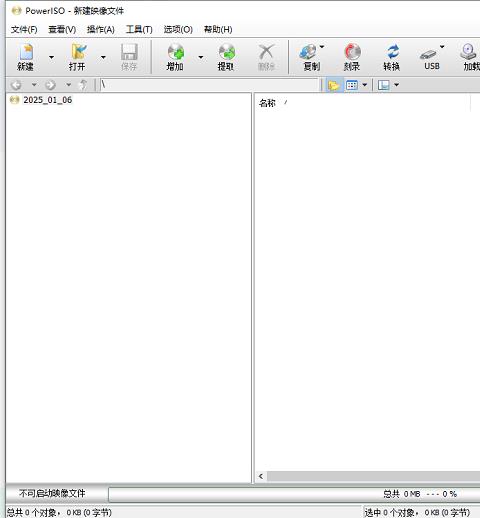Click the Back navigation arrow
This screenshot has height=518, width=480.
16,85
